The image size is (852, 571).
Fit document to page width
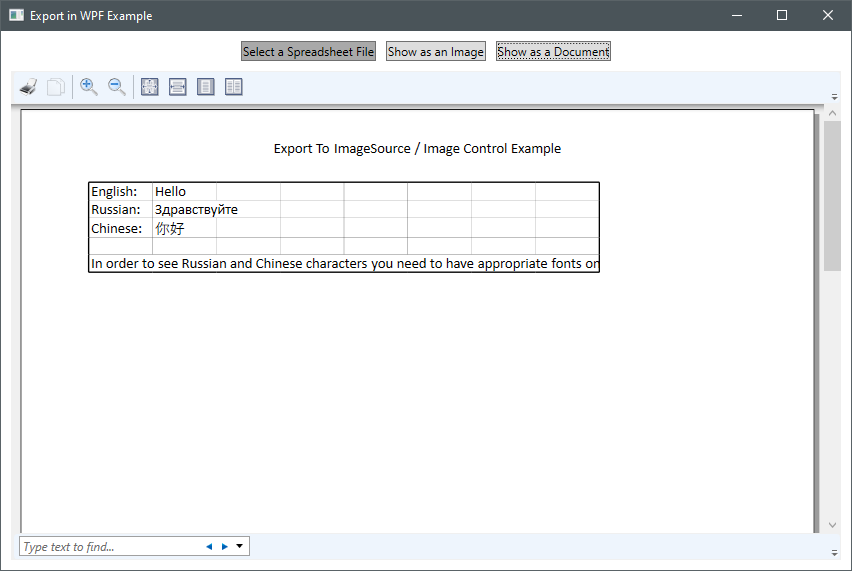(178, 87)
